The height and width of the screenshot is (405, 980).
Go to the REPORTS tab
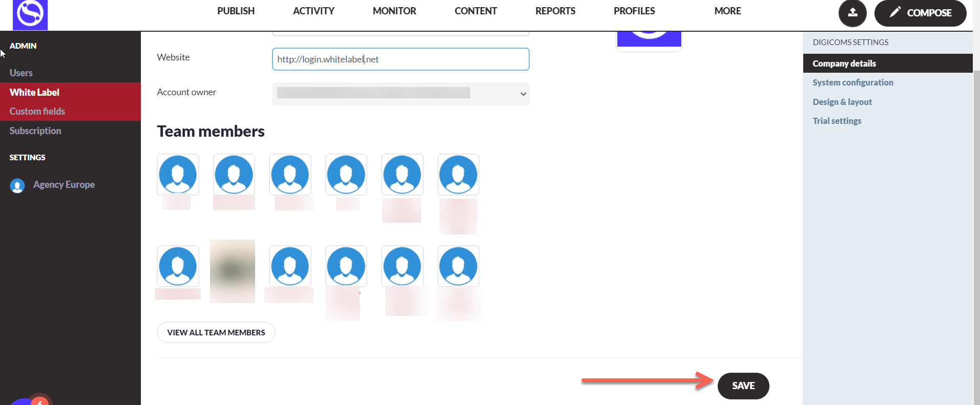click(x=555, y=11)
